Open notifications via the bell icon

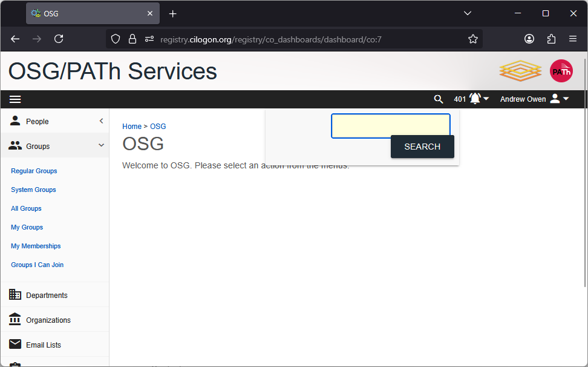(475, 98)
